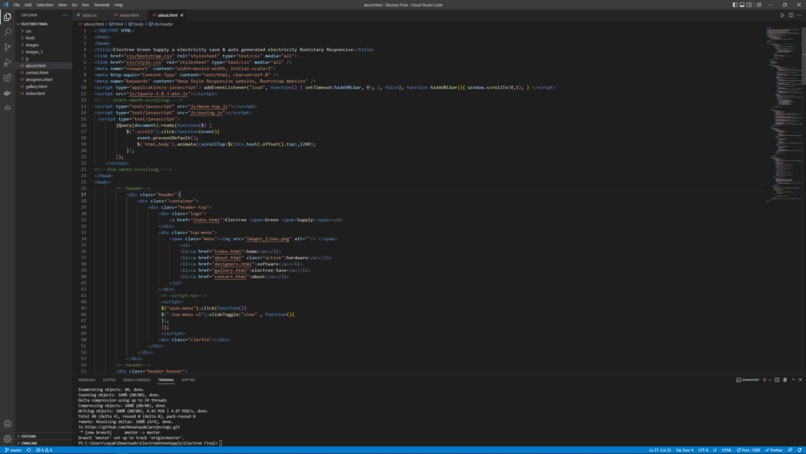The image size is (806, 454).
Task: Switch to DEBUG CONSOLE panel tab
Action: tap(137, 380)
